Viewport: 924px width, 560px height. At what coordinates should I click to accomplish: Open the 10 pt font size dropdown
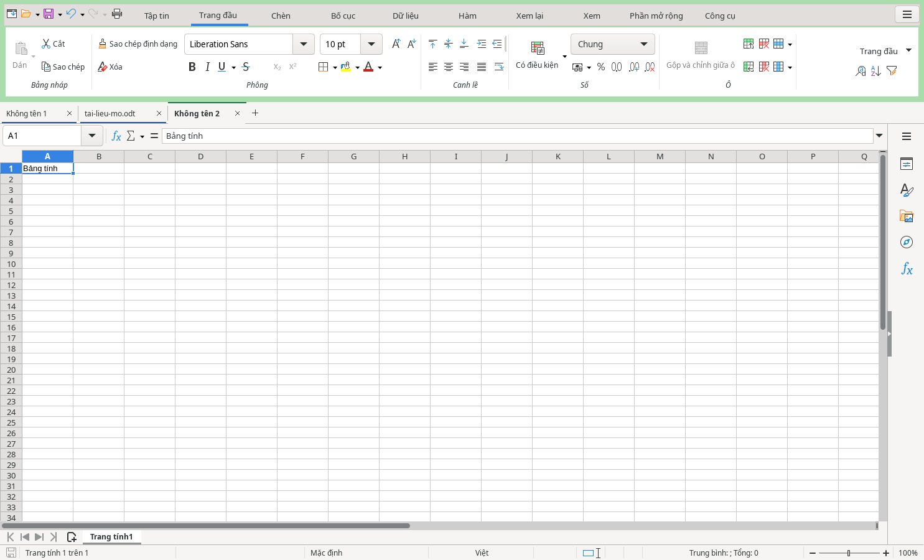coord(371,44)
